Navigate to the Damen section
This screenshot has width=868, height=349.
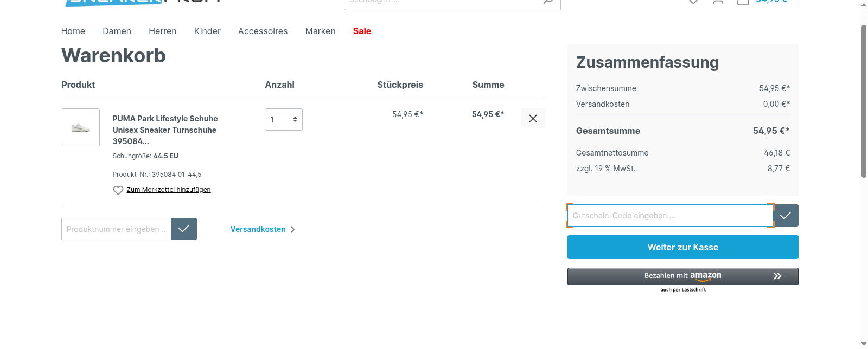point(117,31)
